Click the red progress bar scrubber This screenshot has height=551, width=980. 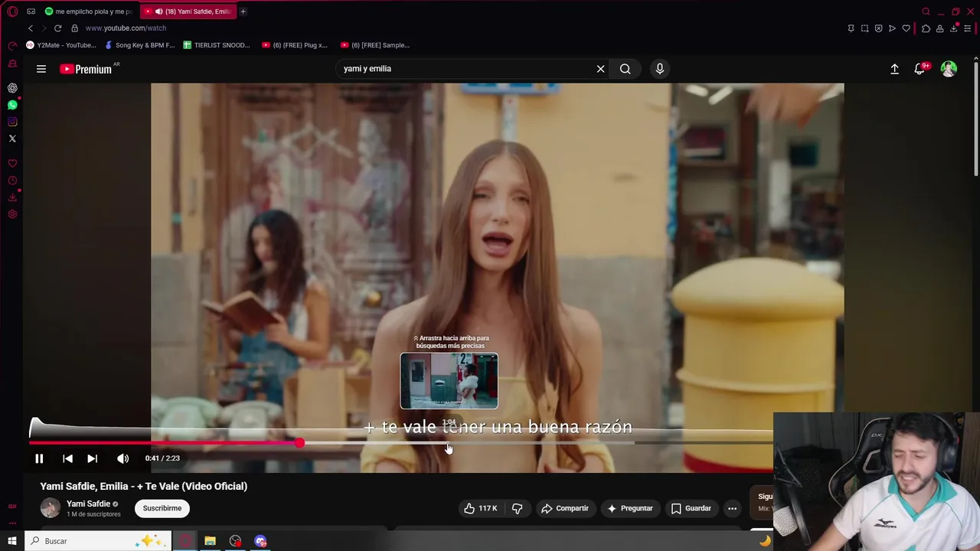[299, 443]
